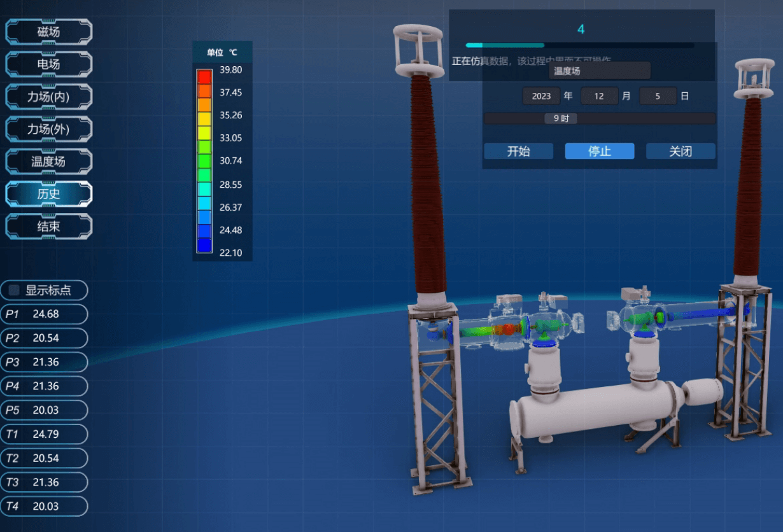The height and width of the screenshot is (532, 783).
Task: Click the darkest blue swatch at the legend bottom
Action: coord(204,245)
